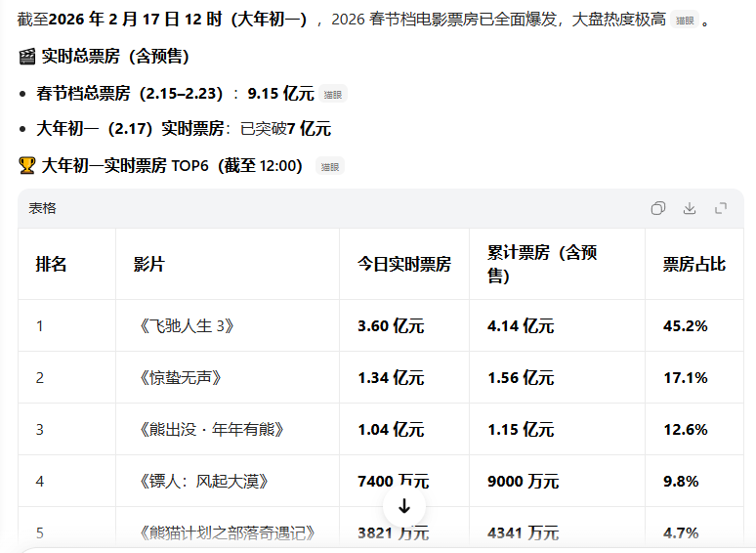
Task: Click the 今日实时票房 column header
Action: pyautogui.click(x=404, y=265)
